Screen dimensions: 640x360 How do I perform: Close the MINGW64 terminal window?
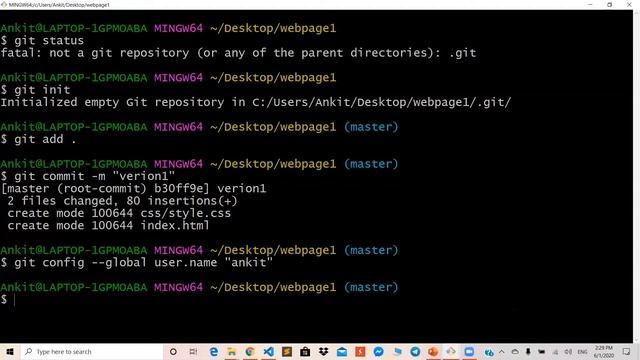[629, 4]
